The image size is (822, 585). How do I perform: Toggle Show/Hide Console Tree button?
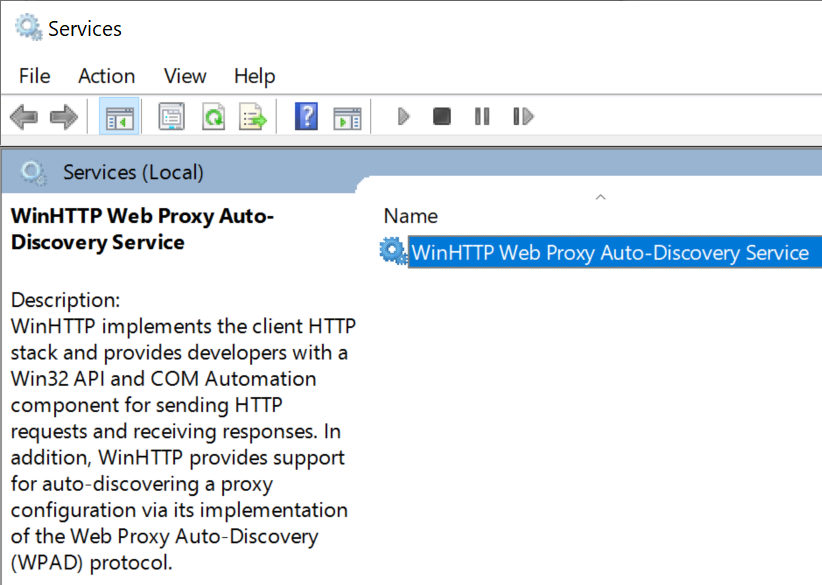[120, 117]
